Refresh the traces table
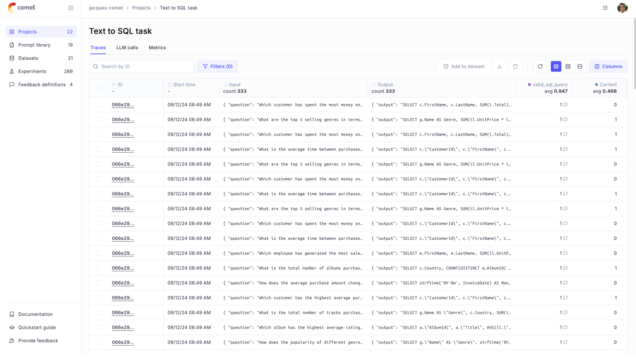Viewport: 636px width, 364px height. pyautogui.click(x=540, y=66)
